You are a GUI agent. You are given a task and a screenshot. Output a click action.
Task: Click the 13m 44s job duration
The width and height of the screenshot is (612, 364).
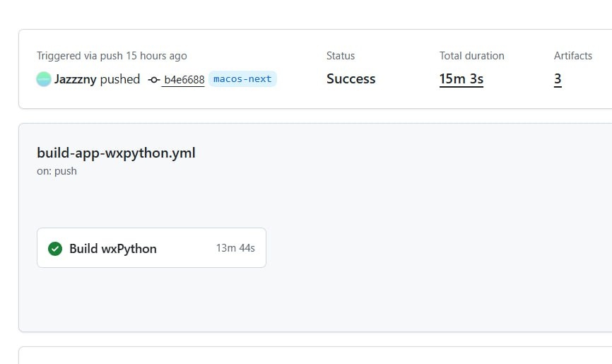235,248
